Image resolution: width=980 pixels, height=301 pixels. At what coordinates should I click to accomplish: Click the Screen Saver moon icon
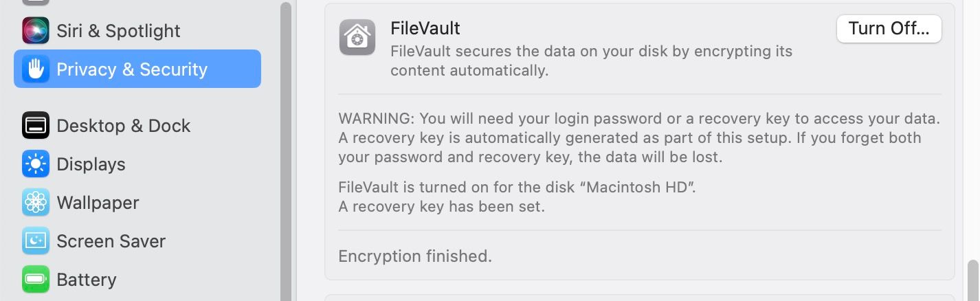click(x=35, y=241)
